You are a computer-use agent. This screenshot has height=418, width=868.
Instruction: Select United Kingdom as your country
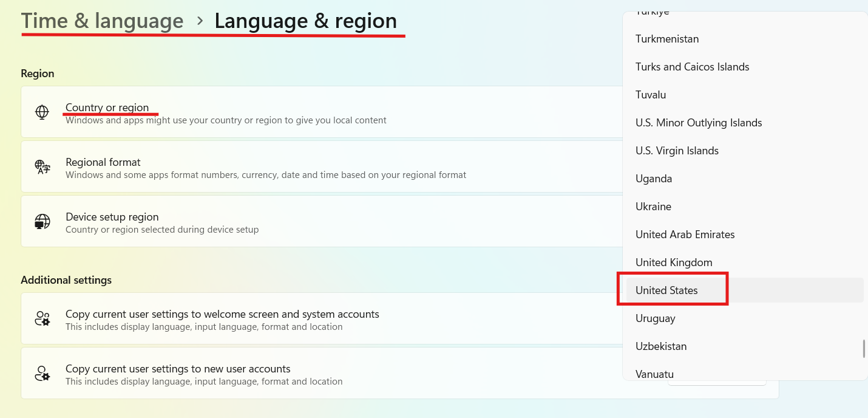pyautogui.click(x=674, y=262)
